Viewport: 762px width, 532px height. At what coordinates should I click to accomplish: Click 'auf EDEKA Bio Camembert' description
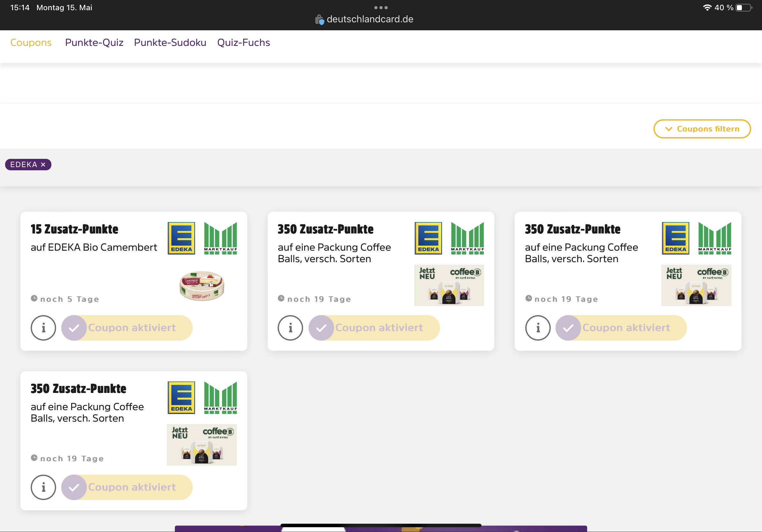pyautogui.click(x=94, y=248)
